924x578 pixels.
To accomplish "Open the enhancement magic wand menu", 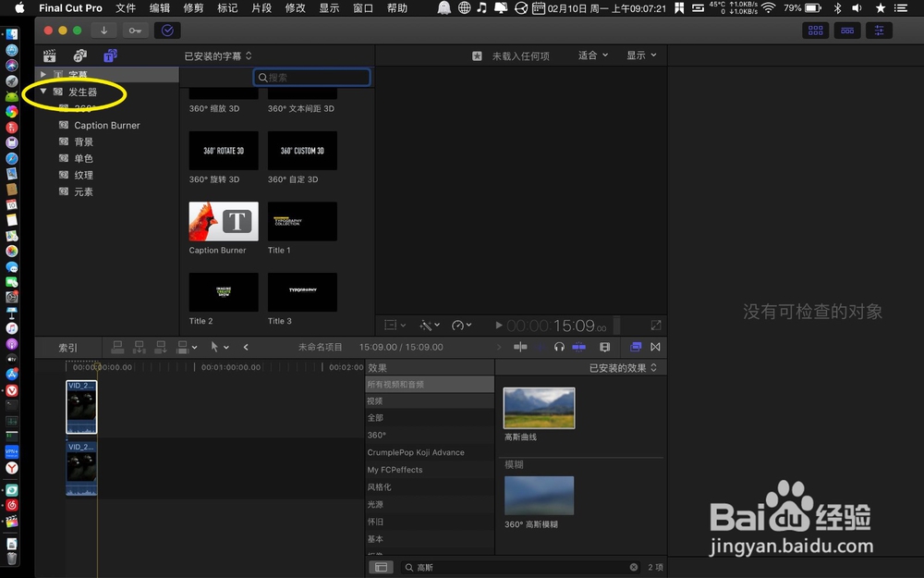I will click(430, 325).
